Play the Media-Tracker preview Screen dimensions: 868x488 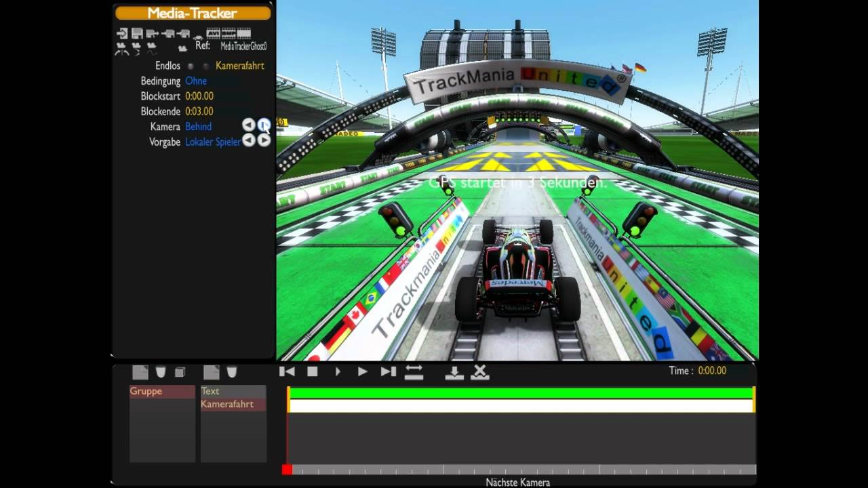tap(363, 371)
